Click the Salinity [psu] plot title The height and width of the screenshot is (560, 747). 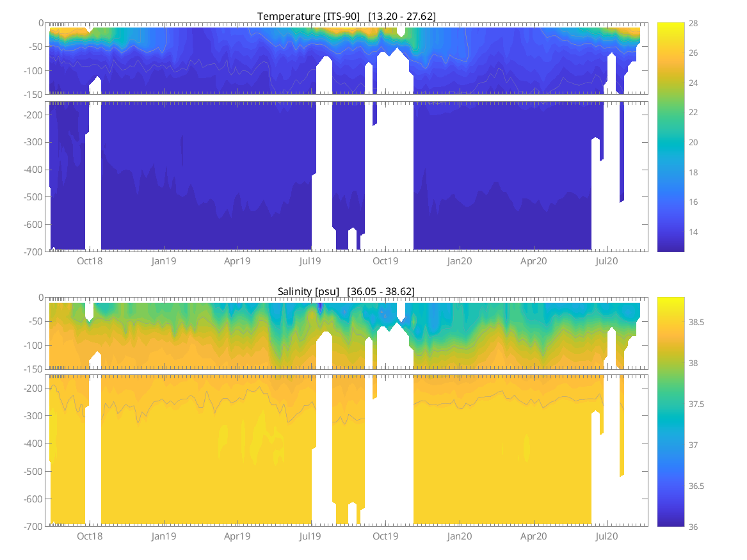pyautogui.click(x=346, y=291)
